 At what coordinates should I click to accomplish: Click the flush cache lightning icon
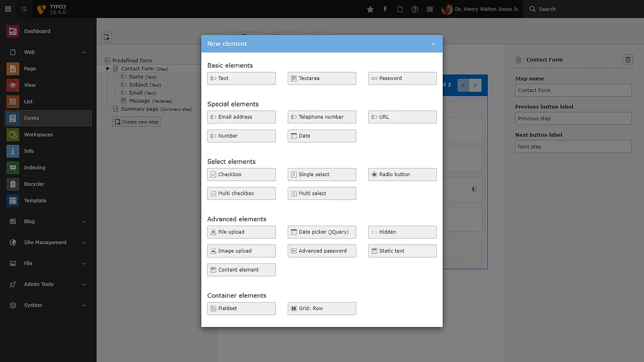coord(385,9)
